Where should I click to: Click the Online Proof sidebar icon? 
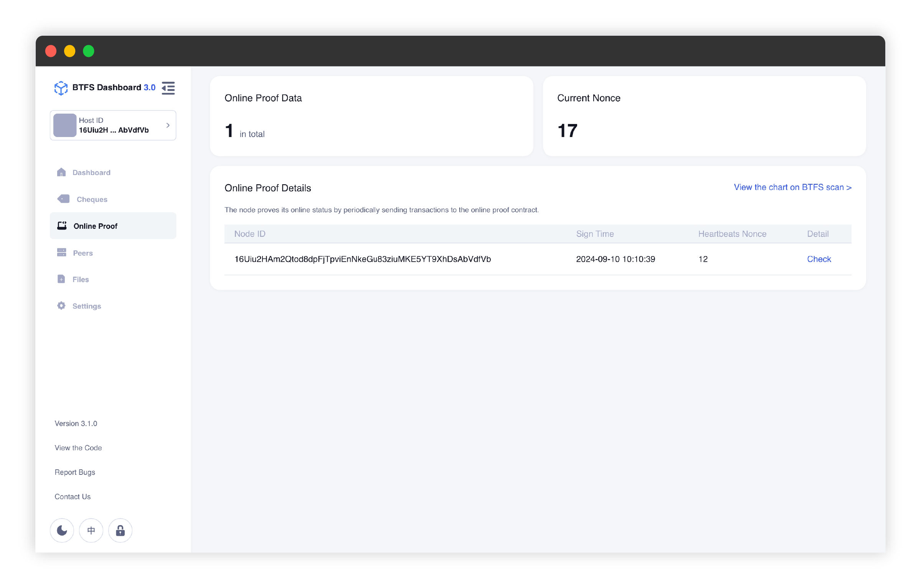coord(62,225)
